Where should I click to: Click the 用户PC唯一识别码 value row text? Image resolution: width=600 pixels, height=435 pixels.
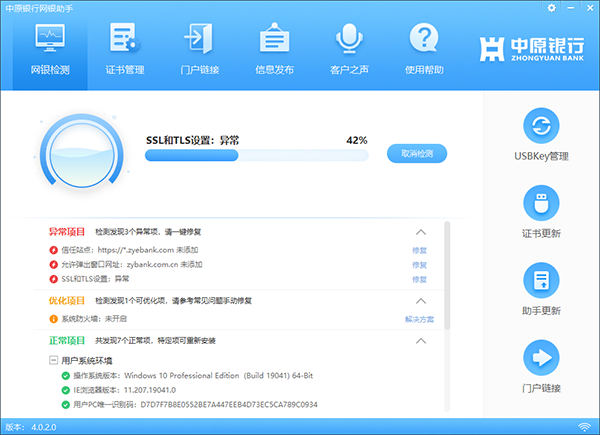tap(196, 405)
